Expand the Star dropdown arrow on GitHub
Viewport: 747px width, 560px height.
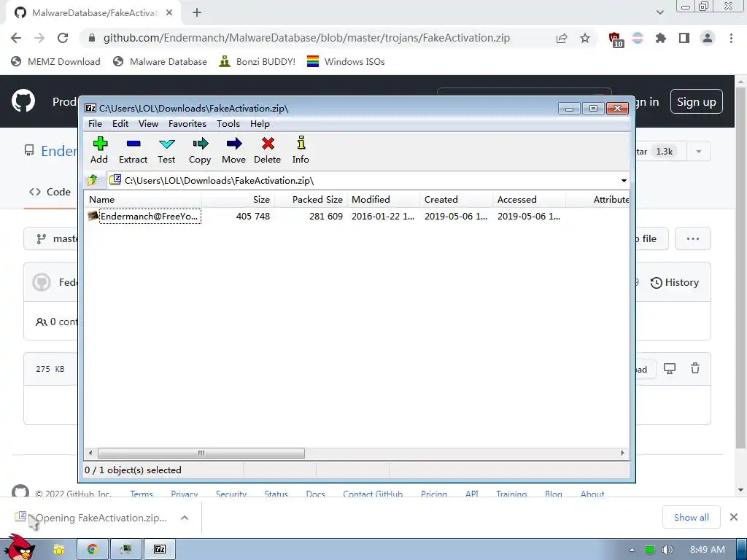pyautogui.click(x=698, y=152)
